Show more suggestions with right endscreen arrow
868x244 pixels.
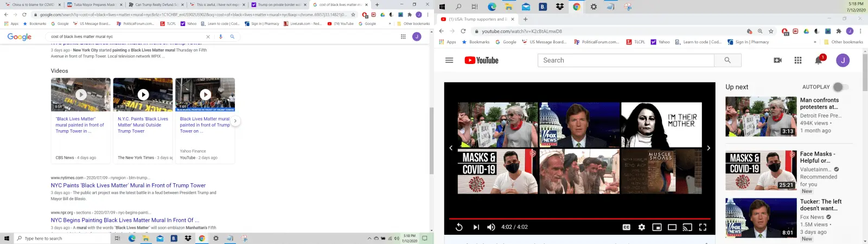point(709,148)
